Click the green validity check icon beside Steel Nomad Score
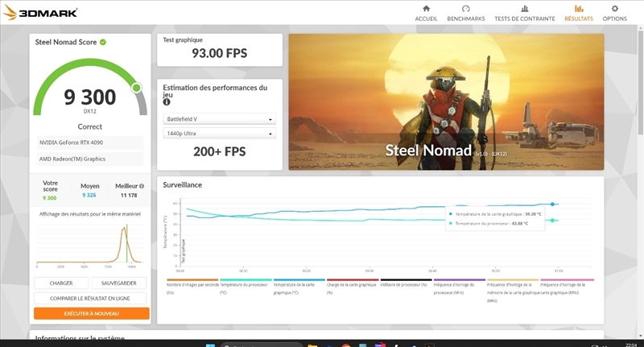644x347 pixels. 103,42
